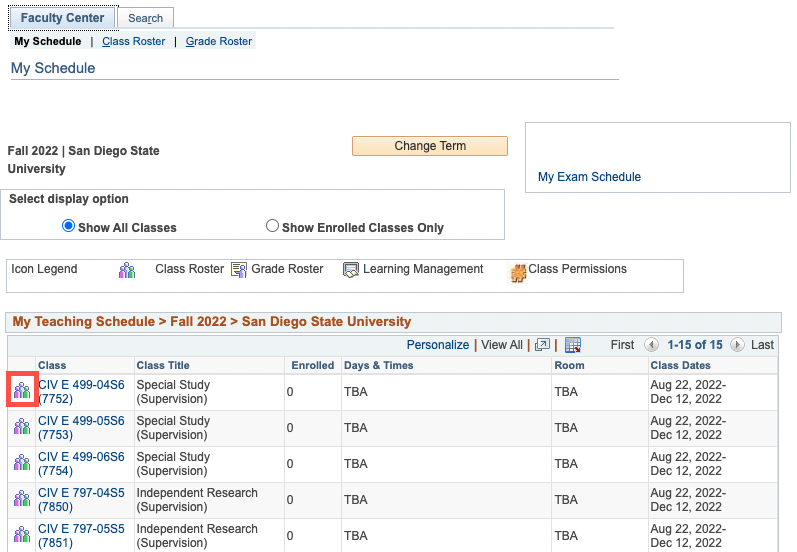Open table in new window icon
Viewport: 797px width, 552px height.
542,345
